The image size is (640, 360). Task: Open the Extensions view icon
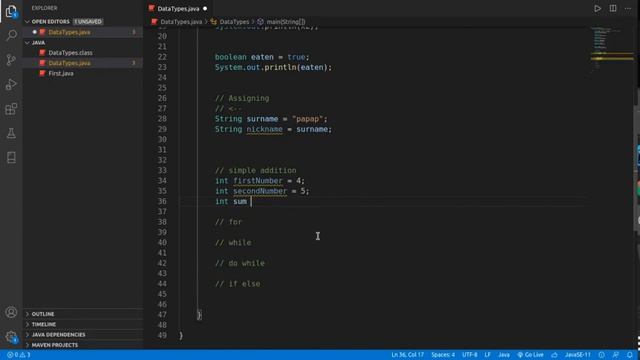11,109
